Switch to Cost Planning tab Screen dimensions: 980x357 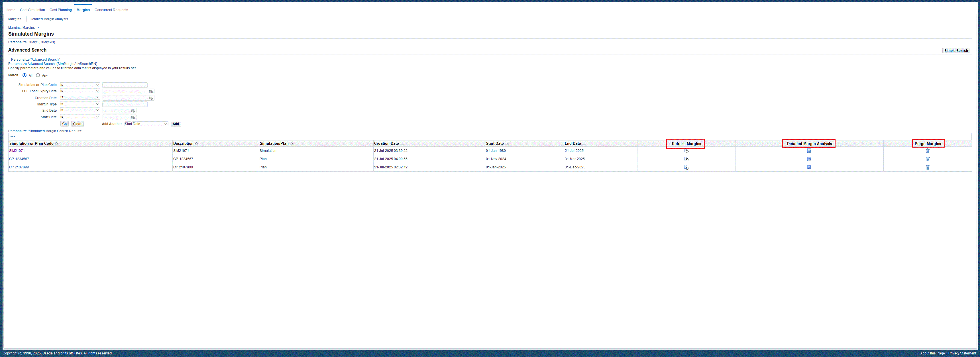60,10
